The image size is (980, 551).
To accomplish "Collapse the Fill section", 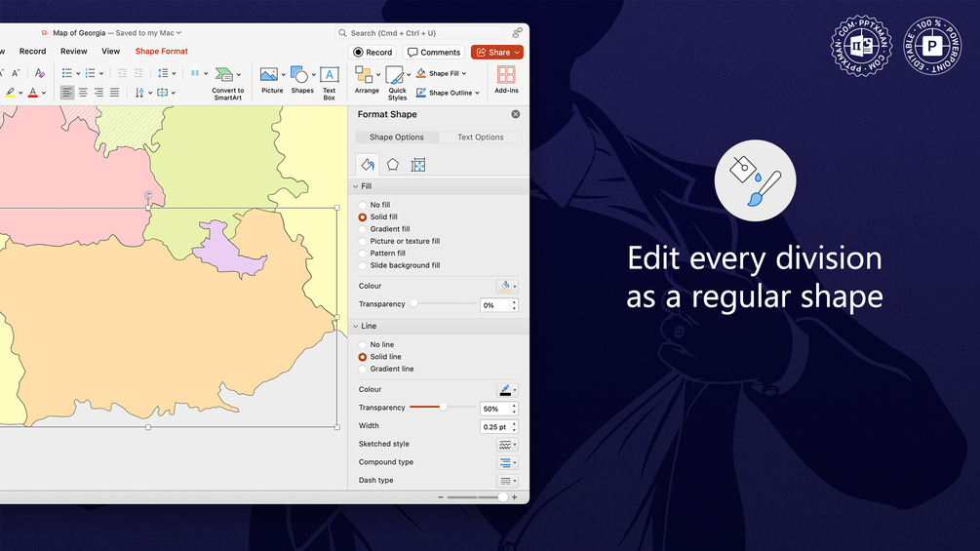I will click(x=356, y=186).
